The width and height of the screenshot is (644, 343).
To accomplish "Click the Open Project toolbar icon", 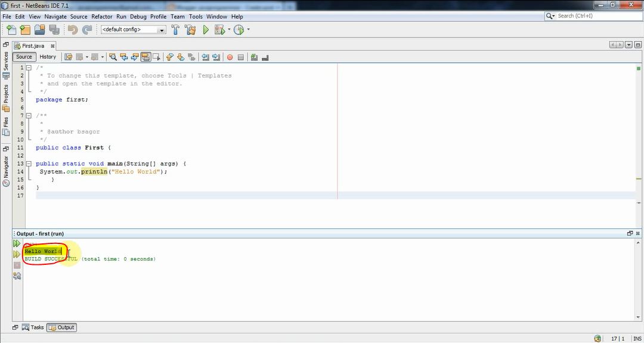I will coord(40,30).
